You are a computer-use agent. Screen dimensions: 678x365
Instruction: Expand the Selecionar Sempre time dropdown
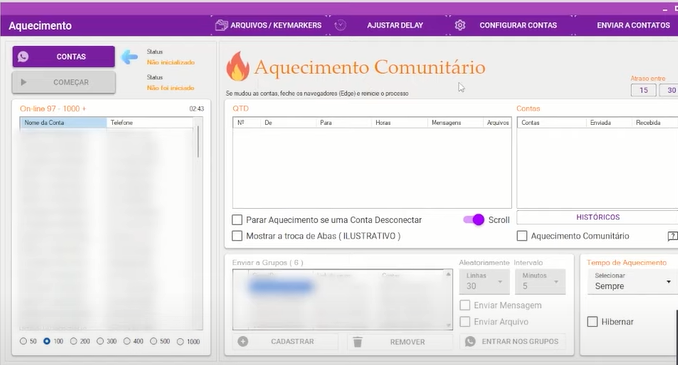tap(633, 282)
